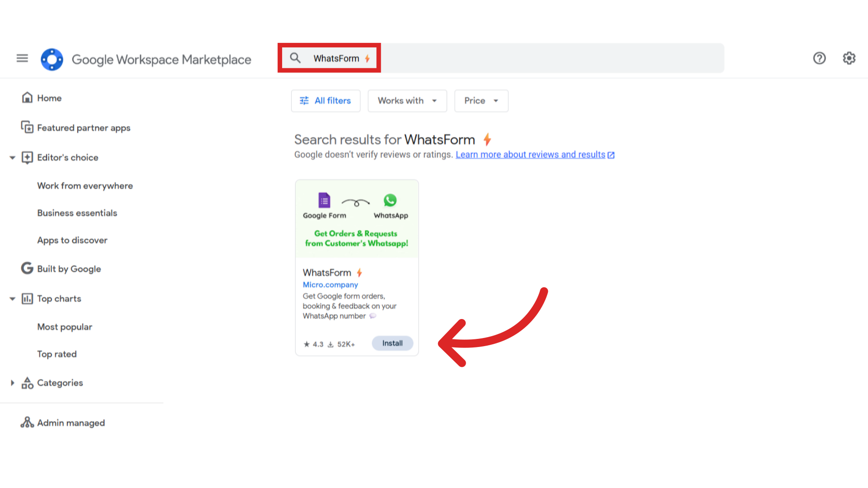Viewport: 868px width, 488px height.
Task: Install the WhatsForm app
Action: [392, 343]
